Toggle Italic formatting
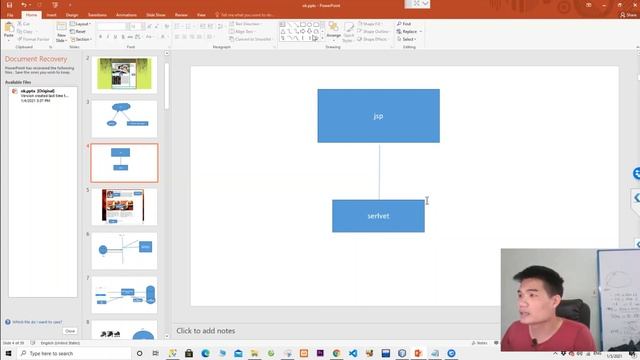This screenshot has height=360, width=640. tap(108, 37)
